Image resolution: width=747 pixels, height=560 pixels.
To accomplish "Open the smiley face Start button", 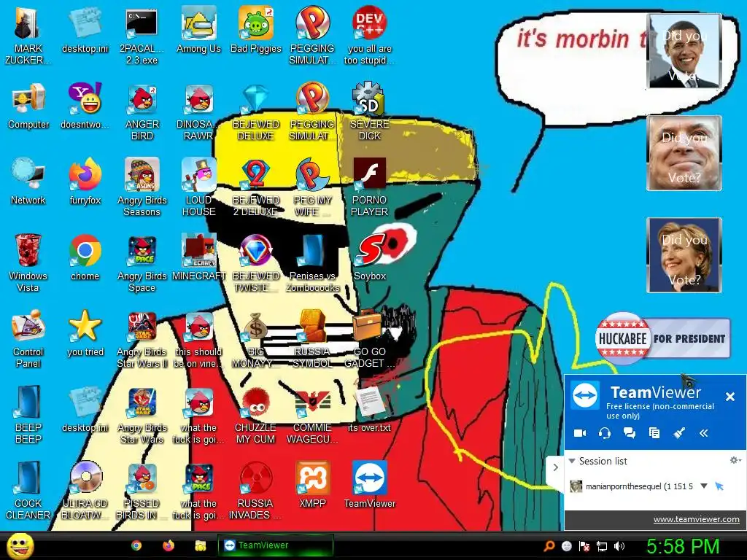I will coord(20,545).
